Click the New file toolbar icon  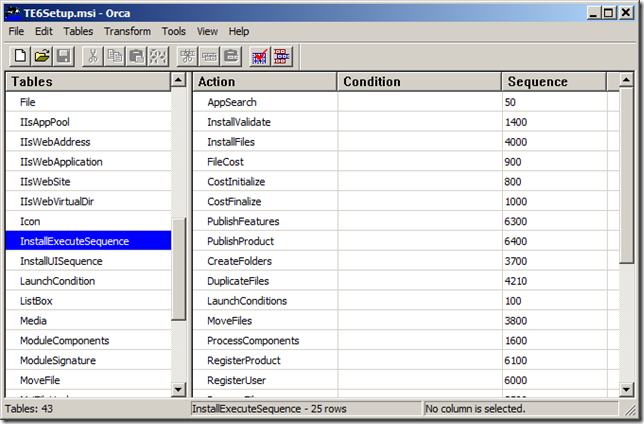click(x=20, y=56)
